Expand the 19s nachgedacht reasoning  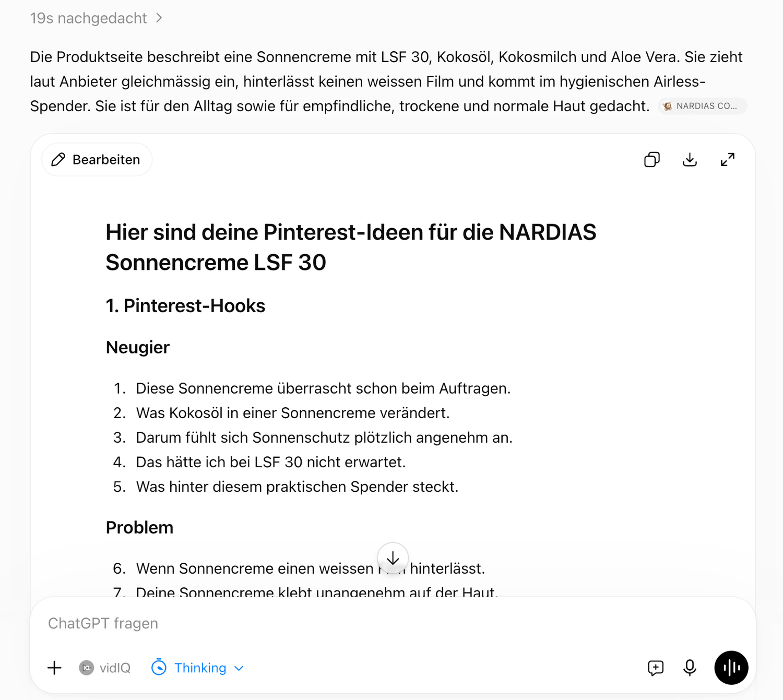coord(96,18)
